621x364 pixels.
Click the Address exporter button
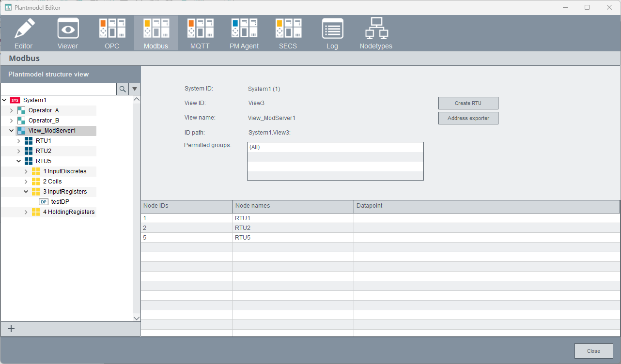pyautogui.click(x=468, y=118)
